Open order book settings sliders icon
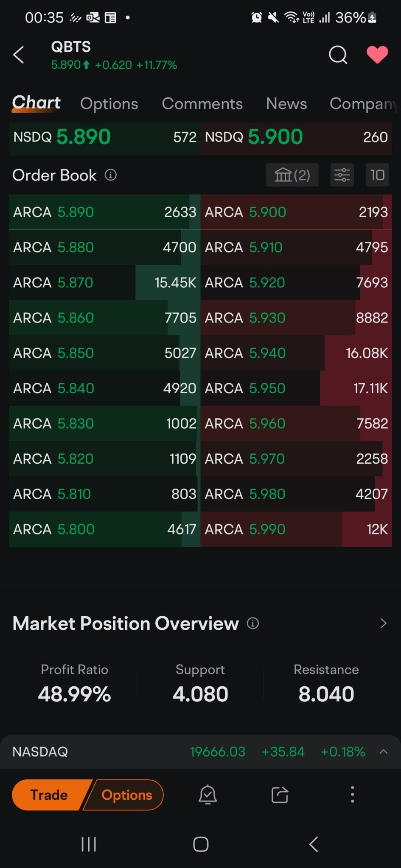Viewport: 401px width, 868px height. pos(342,175)
